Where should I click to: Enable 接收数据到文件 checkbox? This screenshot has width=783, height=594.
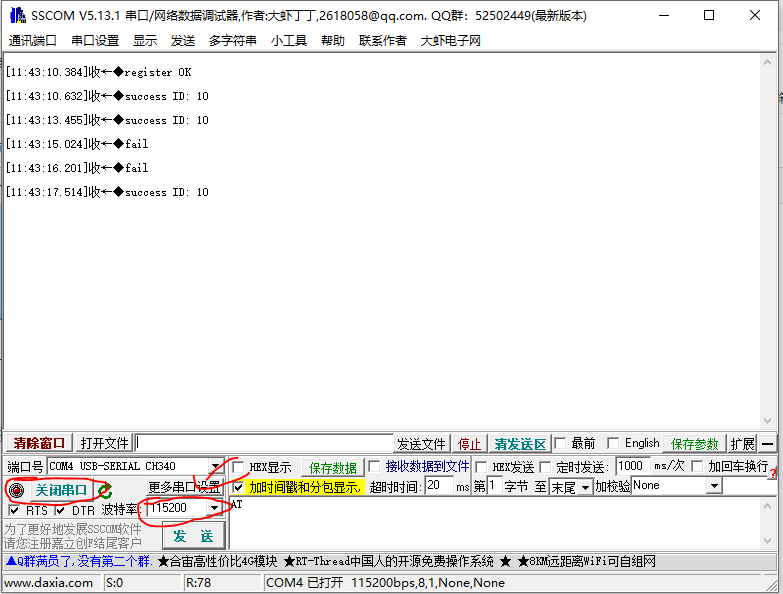pyautogui.click(x=374, y=466)
